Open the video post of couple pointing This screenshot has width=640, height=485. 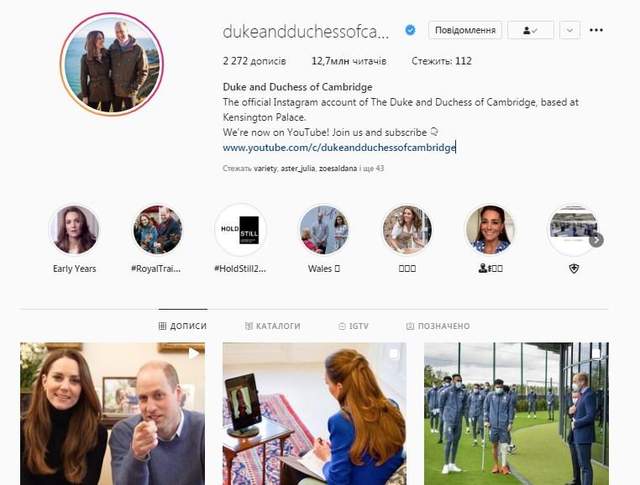[113, 414]
